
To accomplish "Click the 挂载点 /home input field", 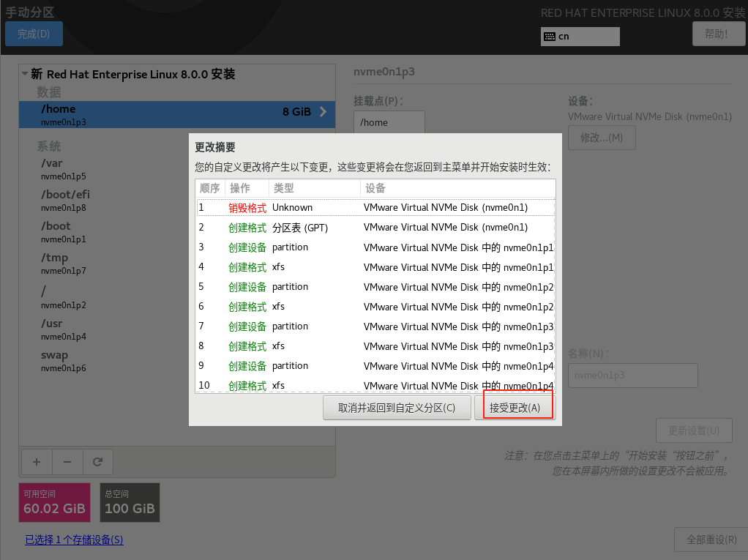I will point(389,122).
